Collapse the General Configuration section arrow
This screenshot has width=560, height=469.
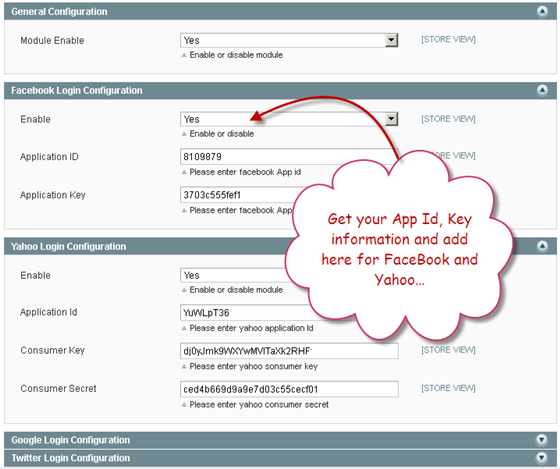(x=542, y=11)
